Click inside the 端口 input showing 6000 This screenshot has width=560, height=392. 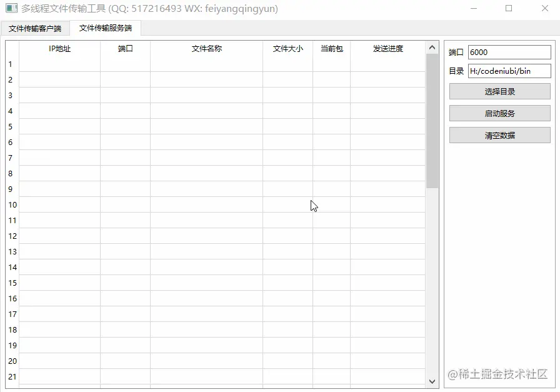[509, 52]
